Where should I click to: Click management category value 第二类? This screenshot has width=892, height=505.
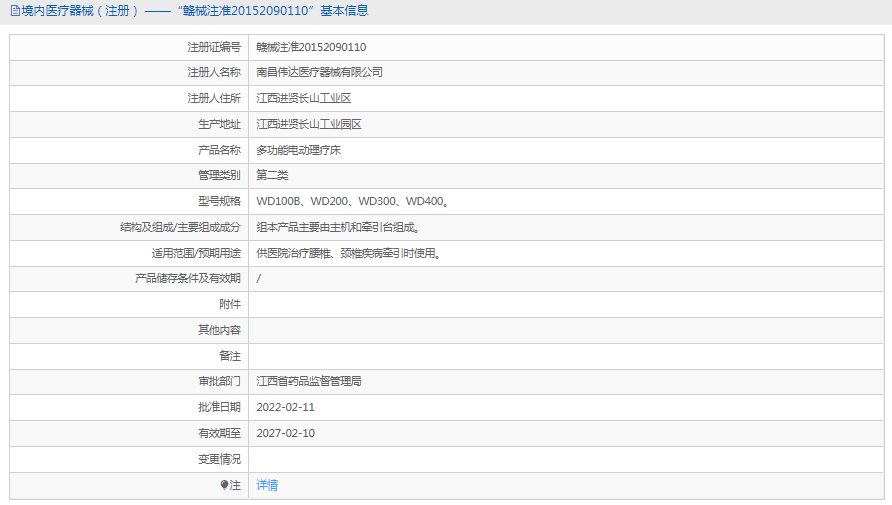click(272, 176)
